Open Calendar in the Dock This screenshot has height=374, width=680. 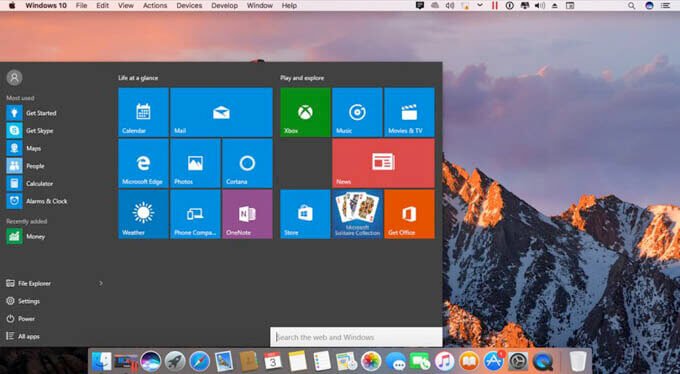[273, 361]
